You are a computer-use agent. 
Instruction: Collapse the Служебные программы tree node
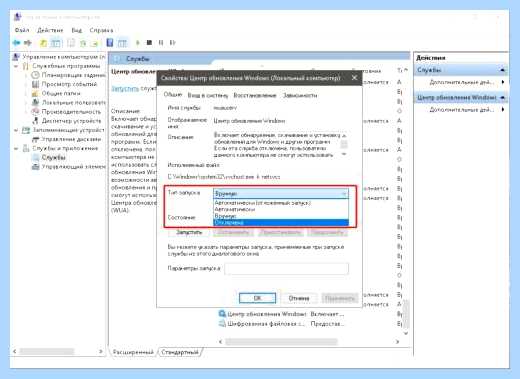16,66
